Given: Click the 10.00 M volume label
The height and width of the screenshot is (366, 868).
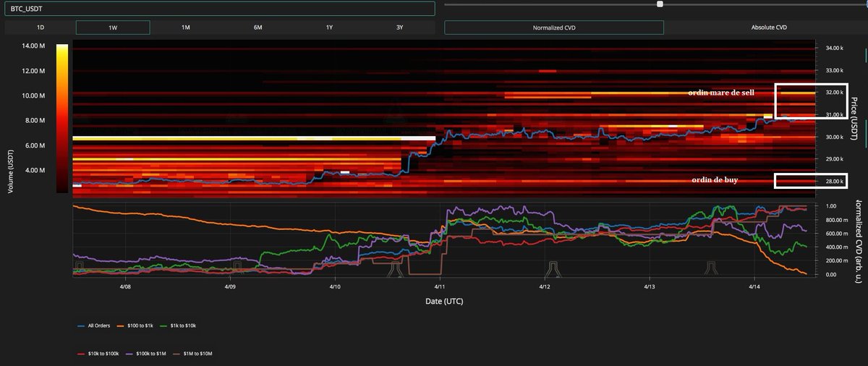Looking at the screenshot, I should (x=35, y=95).
